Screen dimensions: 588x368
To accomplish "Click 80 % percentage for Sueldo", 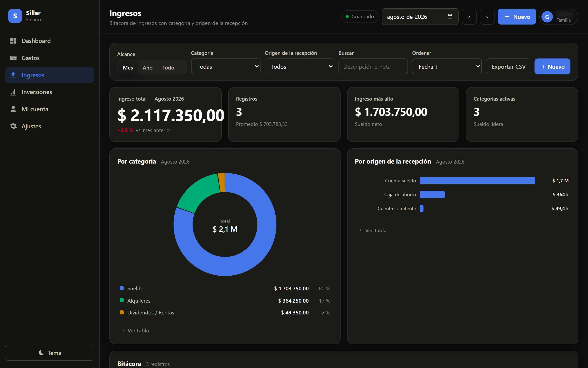I will coord(324,288).
